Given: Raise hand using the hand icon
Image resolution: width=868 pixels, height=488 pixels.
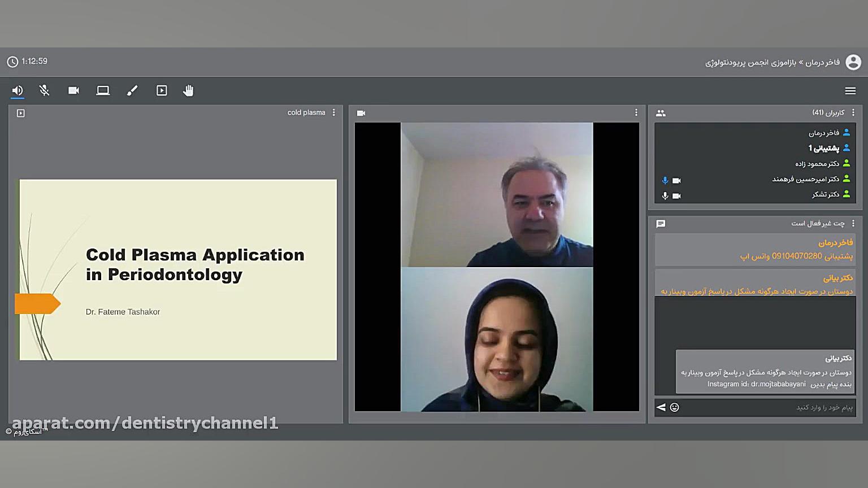Looking at the screenshot, I should (188, 90).
